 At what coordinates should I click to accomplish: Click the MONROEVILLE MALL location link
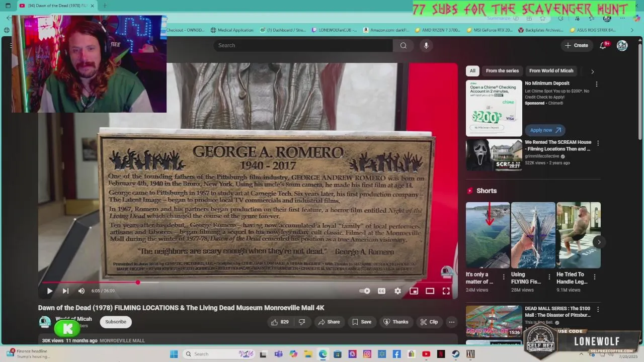click(x=122, y=340)
